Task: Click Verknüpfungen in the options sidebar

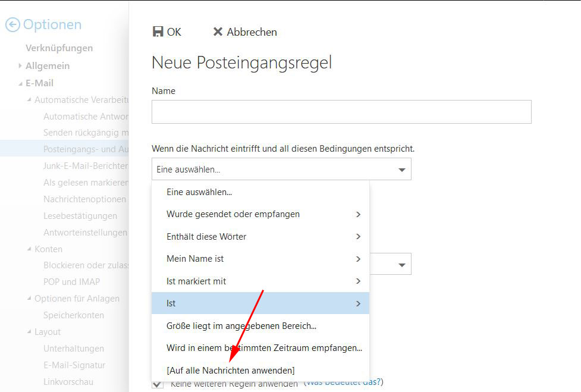Action: click(x=59, y=48)
